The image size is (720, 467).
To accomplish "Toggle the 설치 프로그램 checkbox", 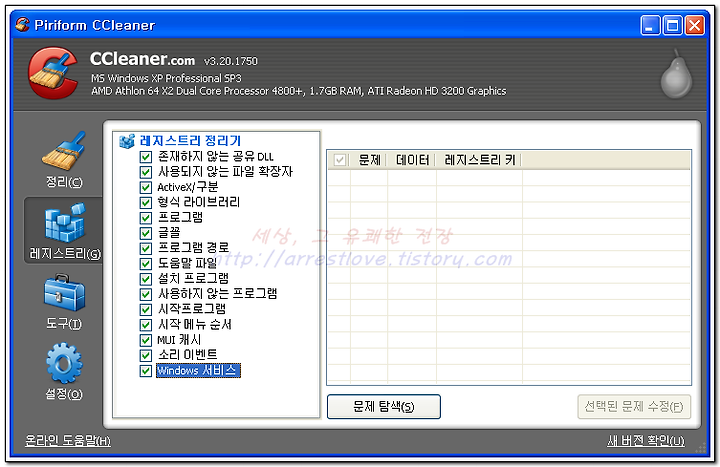I will click(146, 279).
